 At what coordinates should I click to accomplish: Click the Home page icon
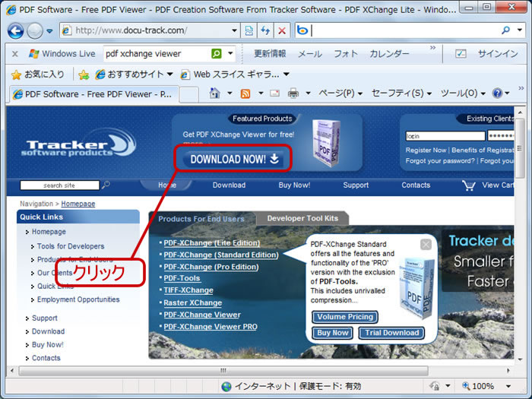(x=214, y=93)
